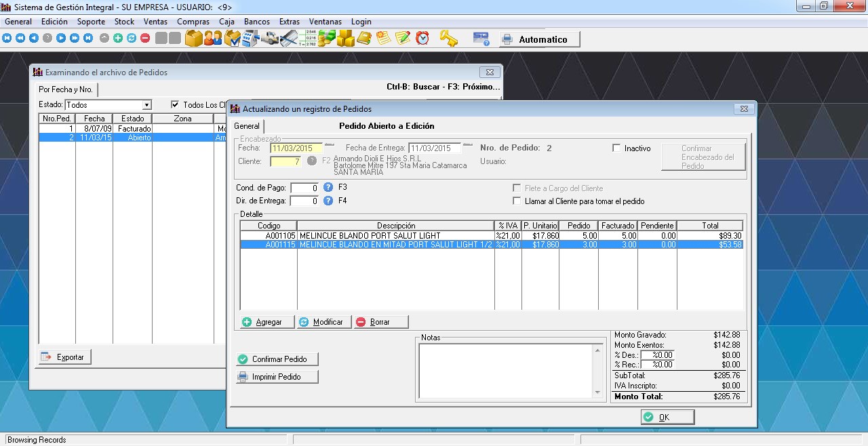Toggle the Inactivo checkbox
This screenshot has height=446, width=868.
[616, 148]
